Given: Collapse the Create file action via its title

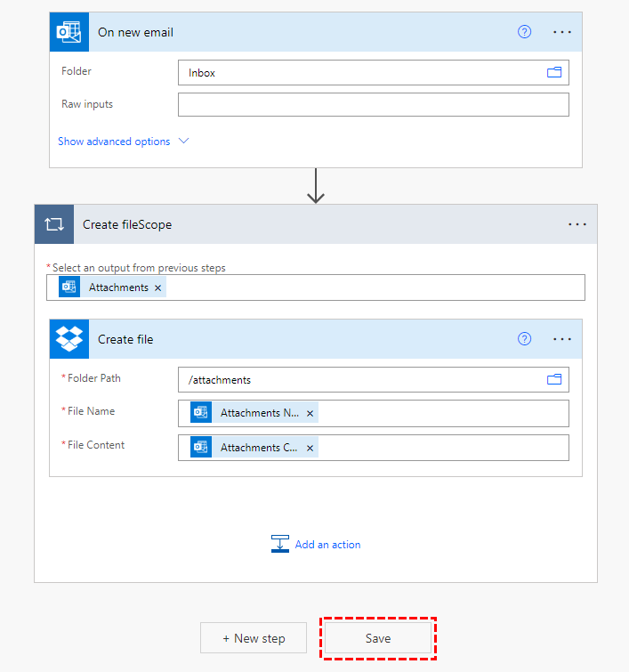Looking at the screenshot, I should [x=125, y=339].
